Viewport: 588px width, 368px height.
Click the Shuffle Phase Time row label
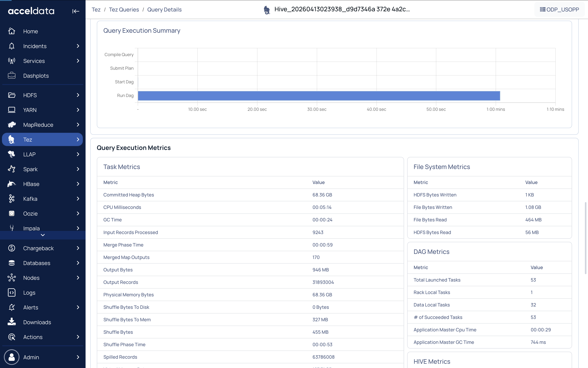point(124,344)
